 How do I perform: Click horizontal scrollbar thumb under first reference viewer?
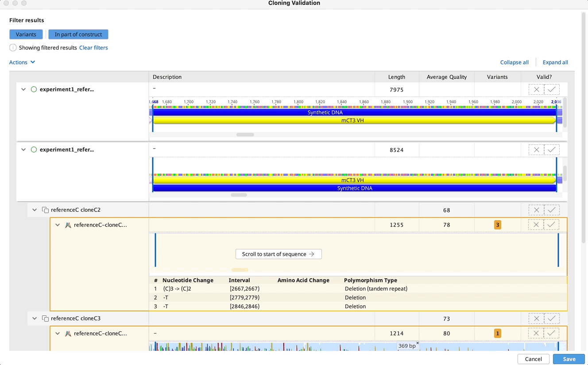(x=245, y=135)
